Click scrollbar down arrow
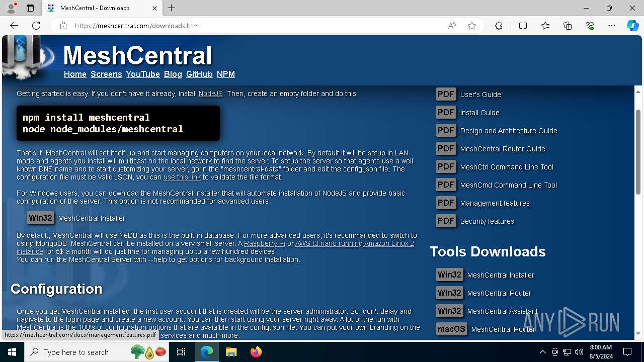Image resolution: width=644 pixels, height=362 pixels. tap(638, 333)
